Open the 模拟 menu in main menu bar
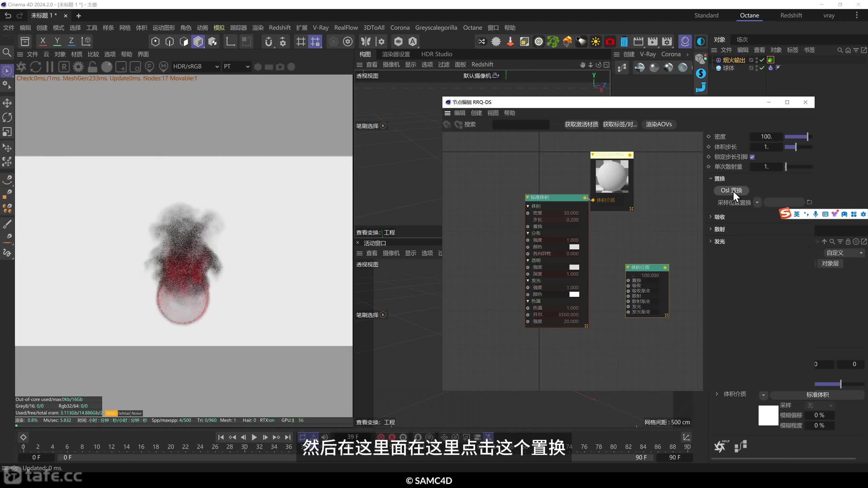Viewport: 868px width, 488px height. point(219,27)
